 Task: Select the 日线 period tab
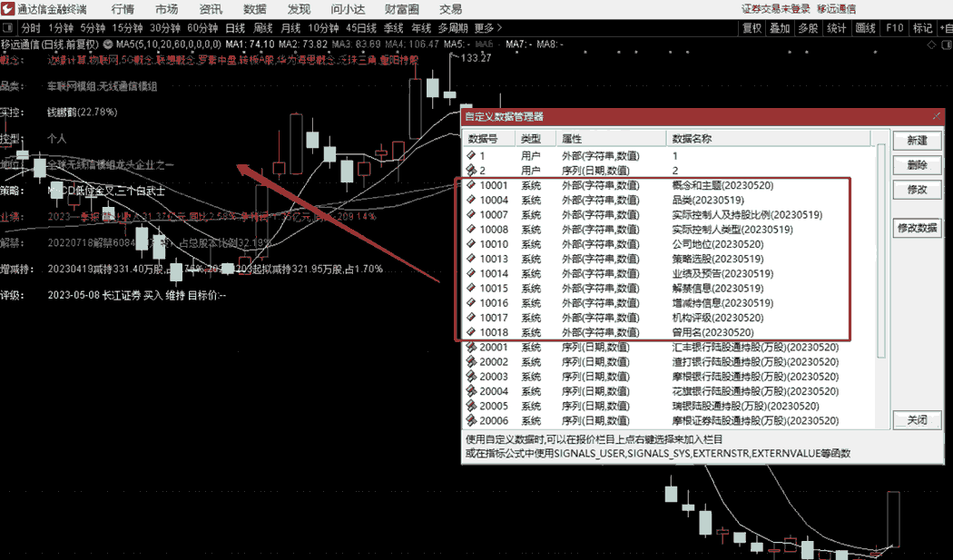pos(235,28)
